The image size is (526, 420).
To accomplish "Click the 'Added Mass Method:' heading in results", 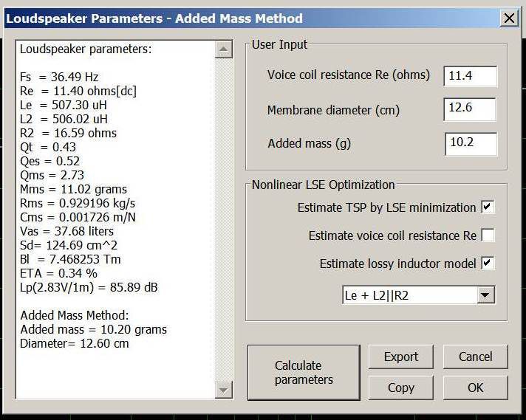I will [x=75, y=316].
